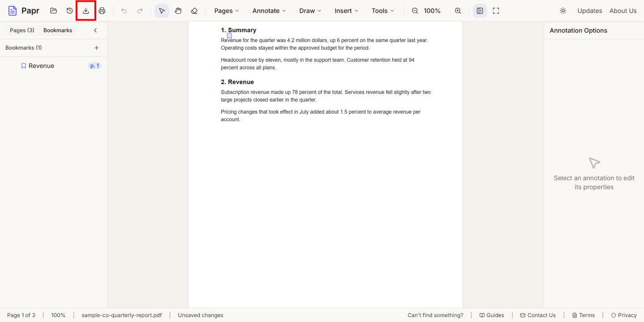Click the Papr app name

point(30,11)
